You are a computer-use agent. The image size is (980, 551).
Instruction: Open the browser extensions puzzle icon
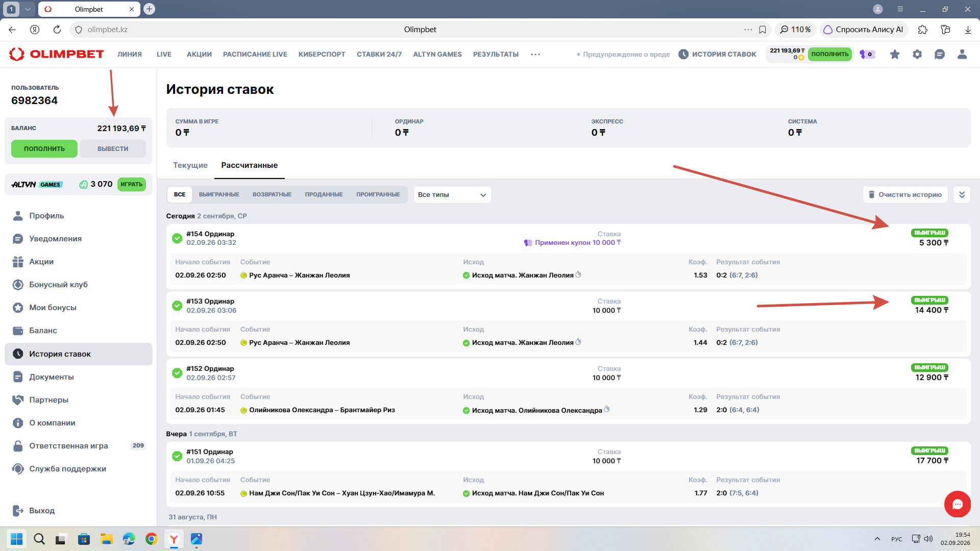click(x=922, y=30)
